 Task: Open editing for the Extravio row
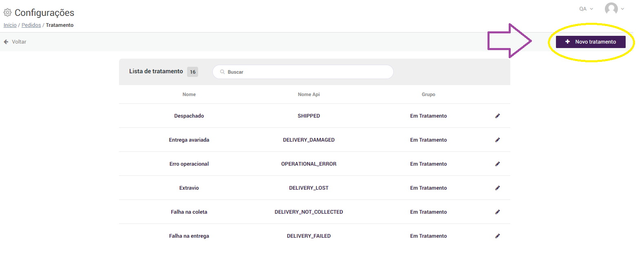(x=497, y=188)
